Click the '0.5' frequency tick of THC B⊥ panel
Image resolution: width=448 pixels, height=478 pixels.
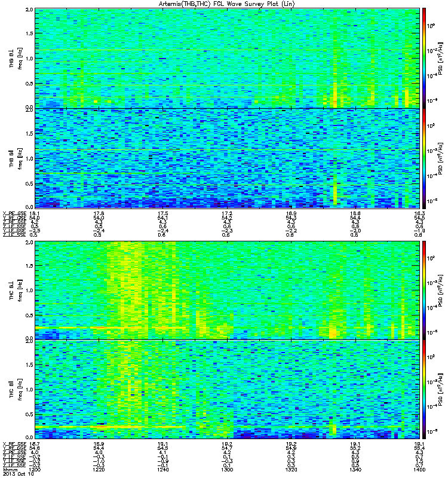[x=29, y=315]
